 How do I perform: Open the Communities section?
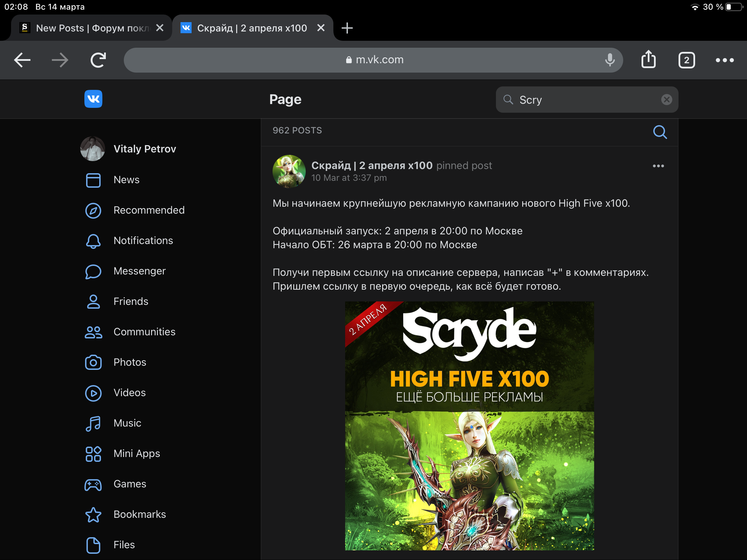(144, 332)
